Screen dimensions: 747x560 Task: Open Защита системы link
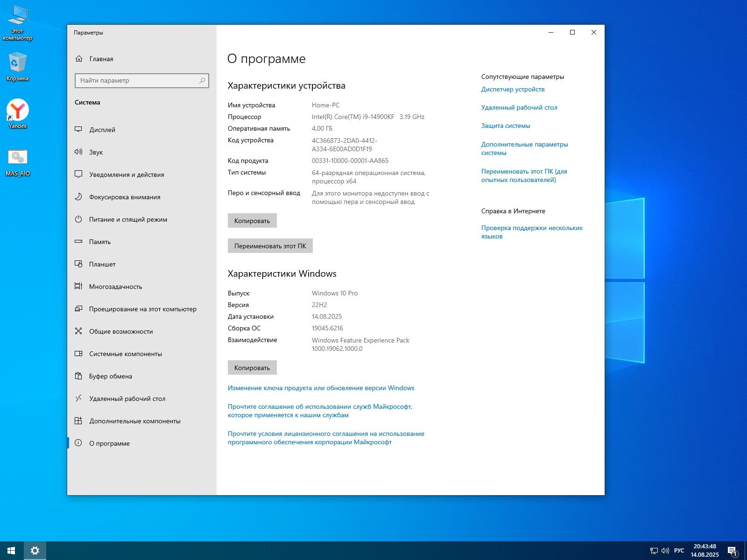(506, 126)
